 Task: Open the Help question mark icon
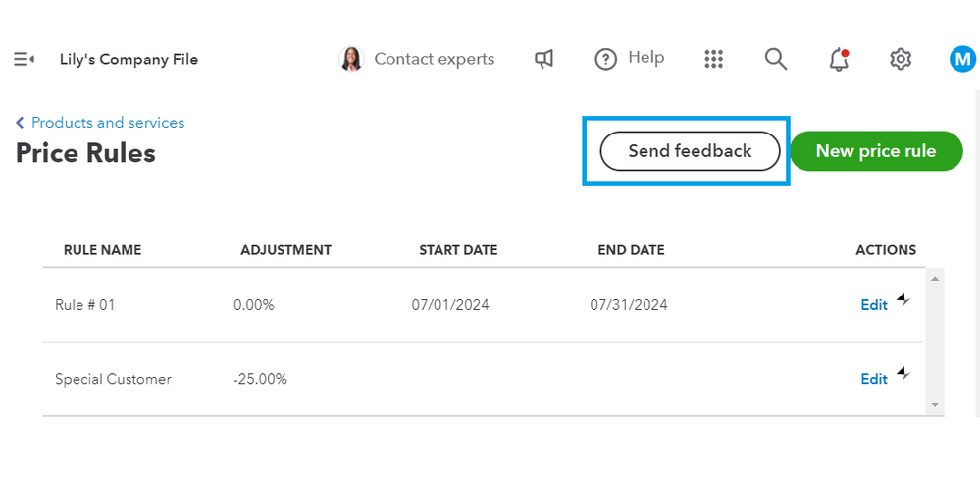[606, 60]
